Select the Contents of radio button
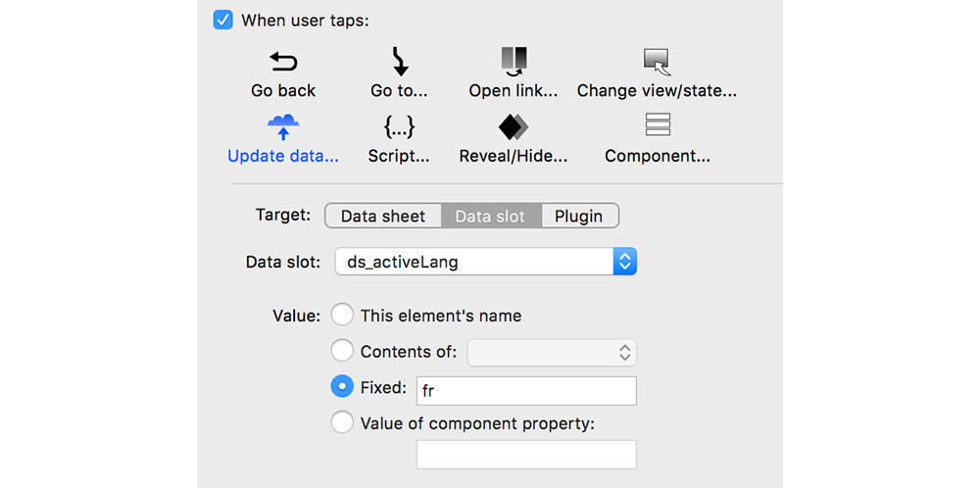Viewport: 980px width, 488px height. click(342, 351)
